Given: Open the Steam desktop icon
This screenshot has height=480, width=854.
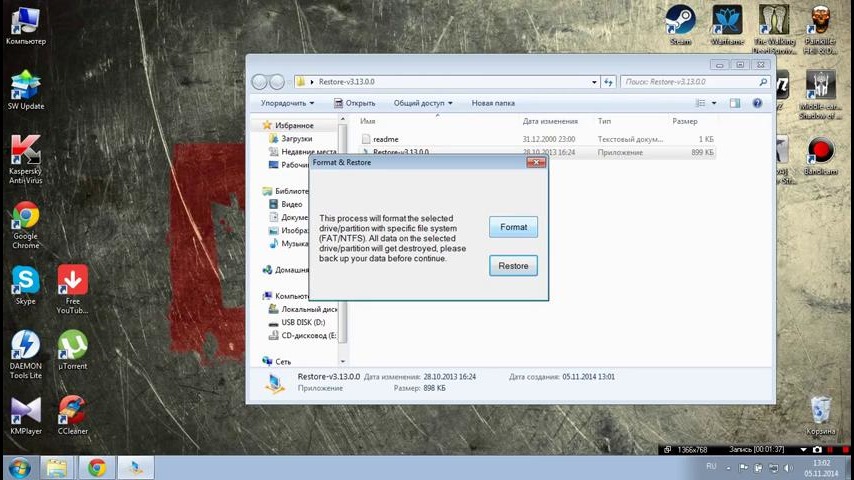Looking at the screenshot, I should [681, 21].
